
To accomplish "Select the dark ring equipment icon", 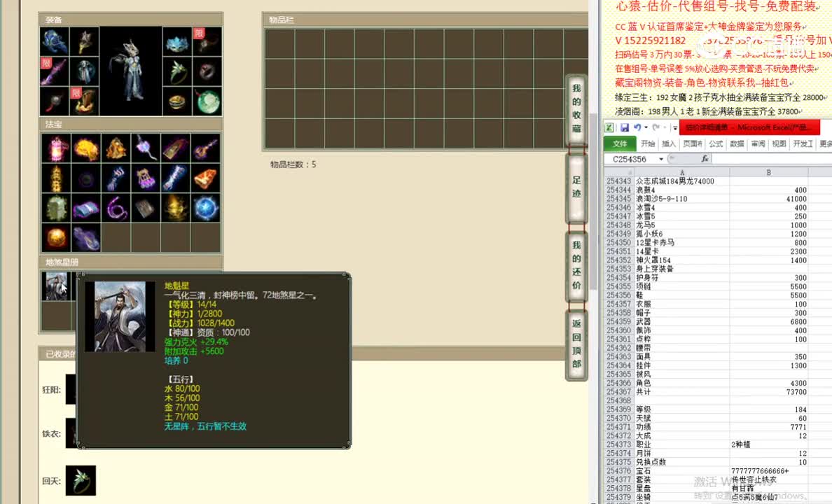I will [x=207, y=71].
